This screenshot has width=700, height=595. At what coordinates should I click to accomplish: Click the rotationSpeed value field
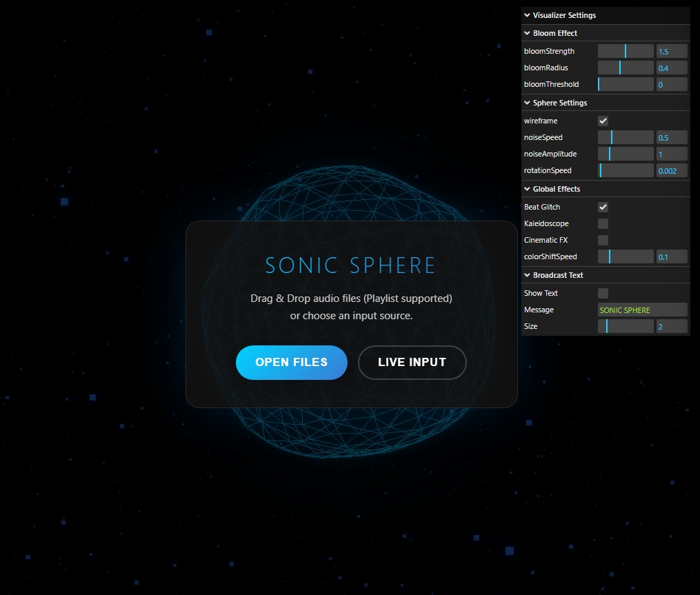click(671, 170)
